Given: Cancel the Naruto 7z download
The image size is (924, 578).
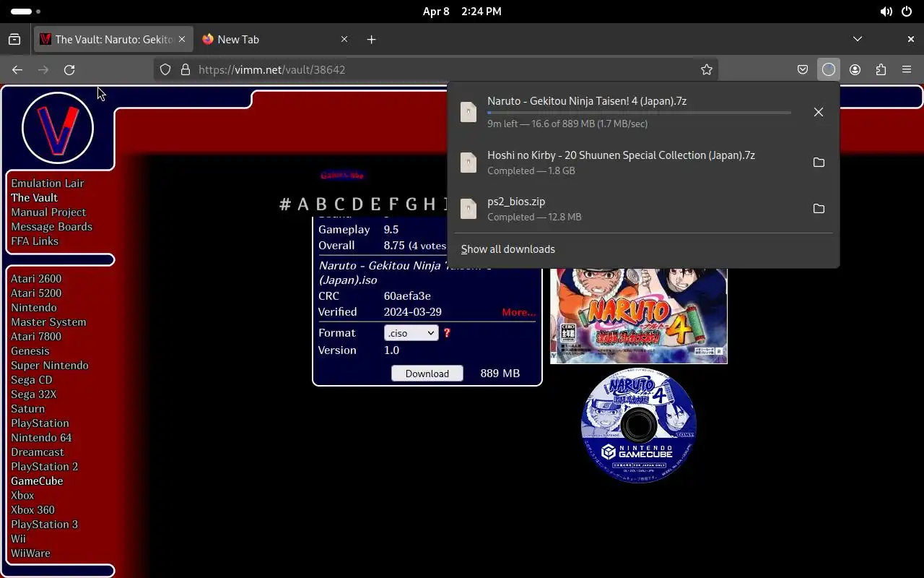Looking at the screenshot, I should [x=819, y=112].
